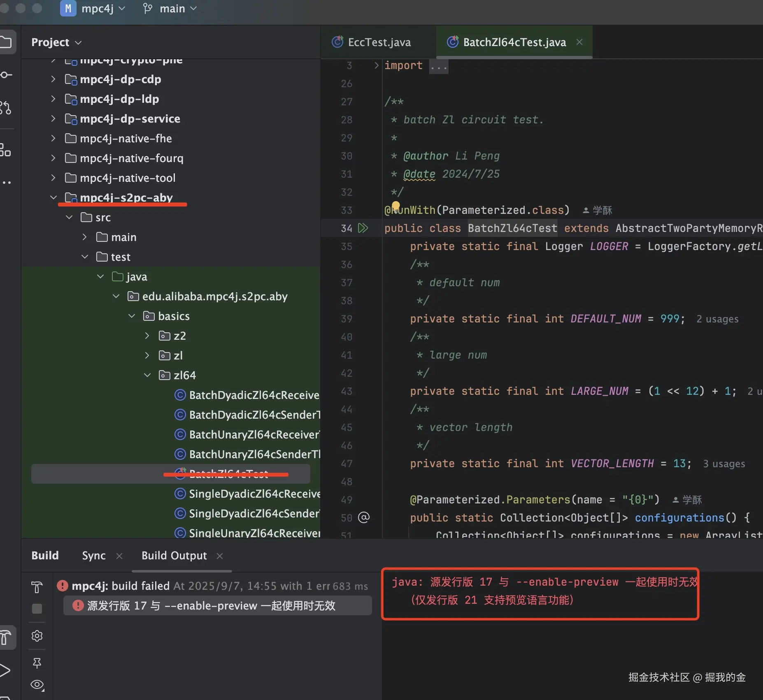Click the mpc4j project icon in title bar
The image size is (763, 700).
[x=67, y=8]
